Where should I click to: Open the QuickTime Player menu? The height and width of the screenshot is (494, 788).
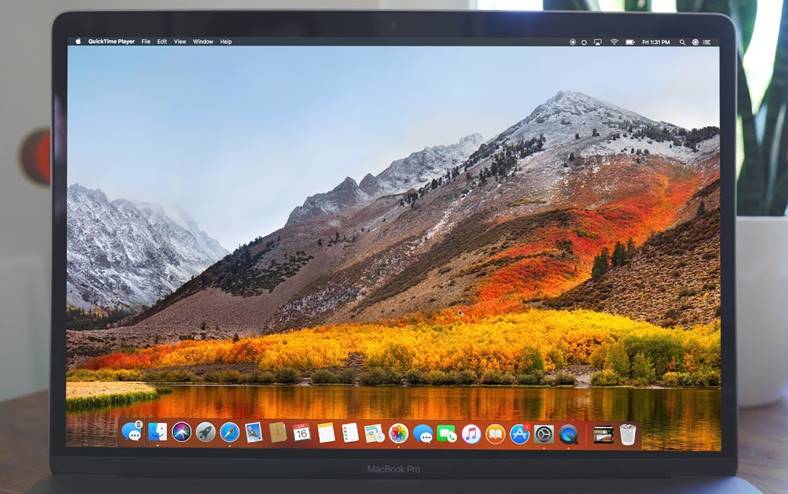pyautogui.click(x=111, y=42)
